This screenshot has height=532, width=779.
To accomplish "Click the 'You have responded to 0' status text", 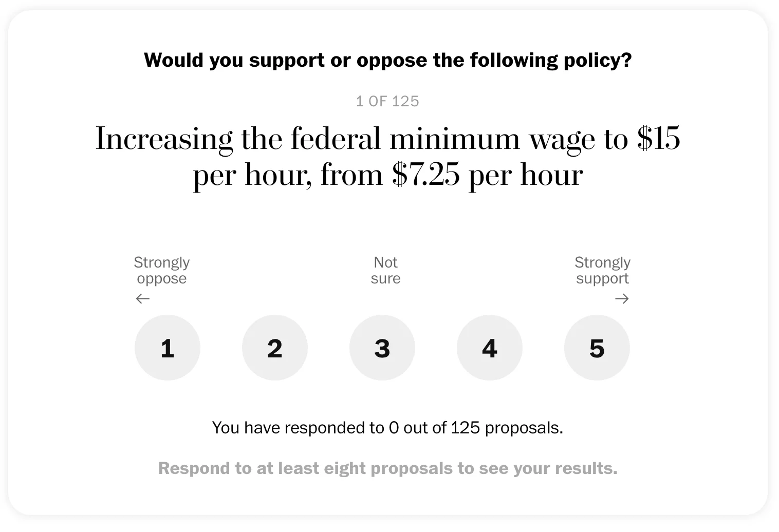I will [387, 428].
